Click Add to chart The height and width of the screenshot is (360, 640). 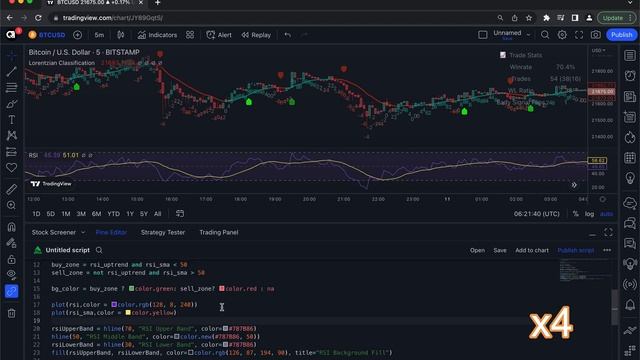click(x=532, y=250)
